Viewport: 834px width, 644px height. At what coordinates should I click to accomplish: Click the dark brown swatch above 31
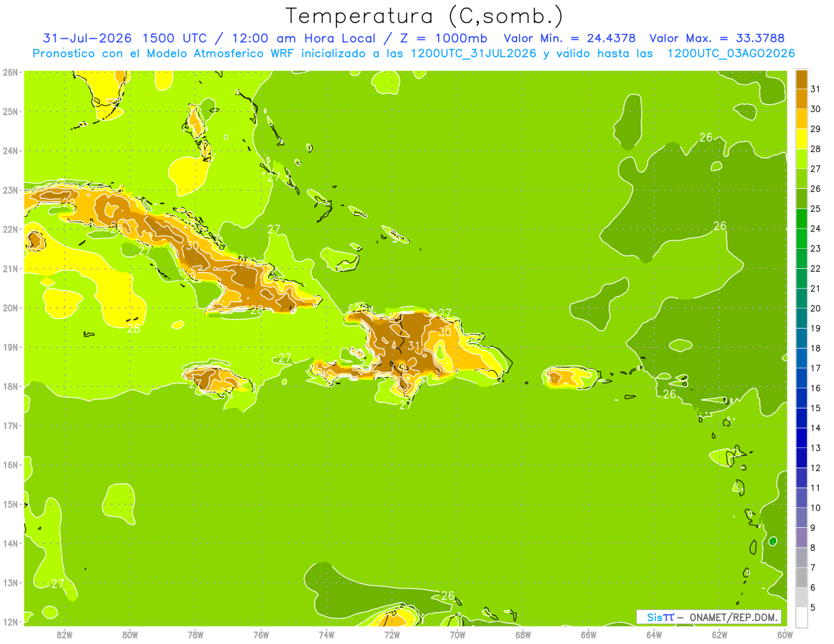pyautogui.click(x=801, y=79)
